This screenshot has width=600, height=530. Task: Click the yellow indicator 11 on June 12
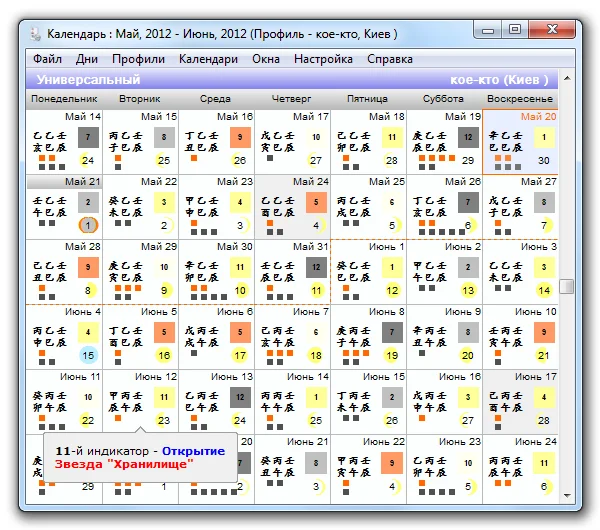click(x=164, y=397)
